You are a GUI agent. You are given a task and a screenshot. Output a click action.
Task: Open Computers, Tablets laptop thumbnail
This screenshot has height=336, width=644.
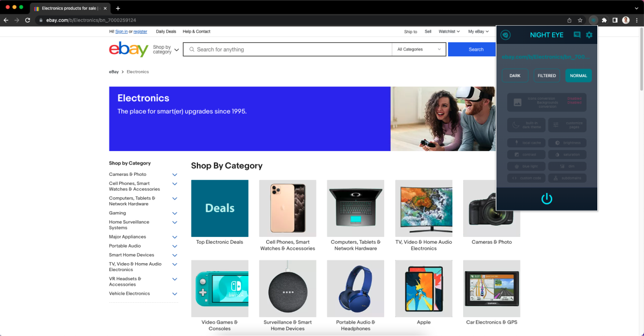point(355,208)
